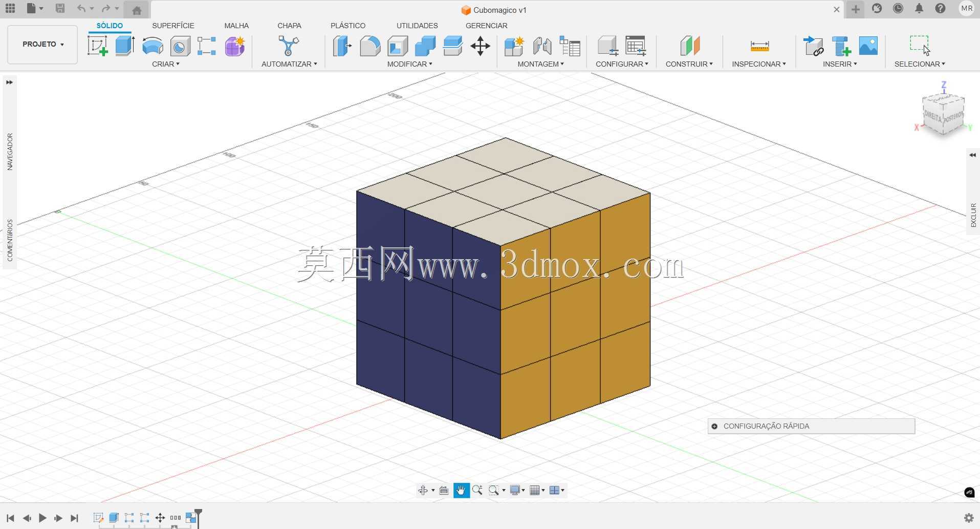This screenshot has width=980, height=529.
Task: Select the Measure ruler icon
Action: coord(759,46)
